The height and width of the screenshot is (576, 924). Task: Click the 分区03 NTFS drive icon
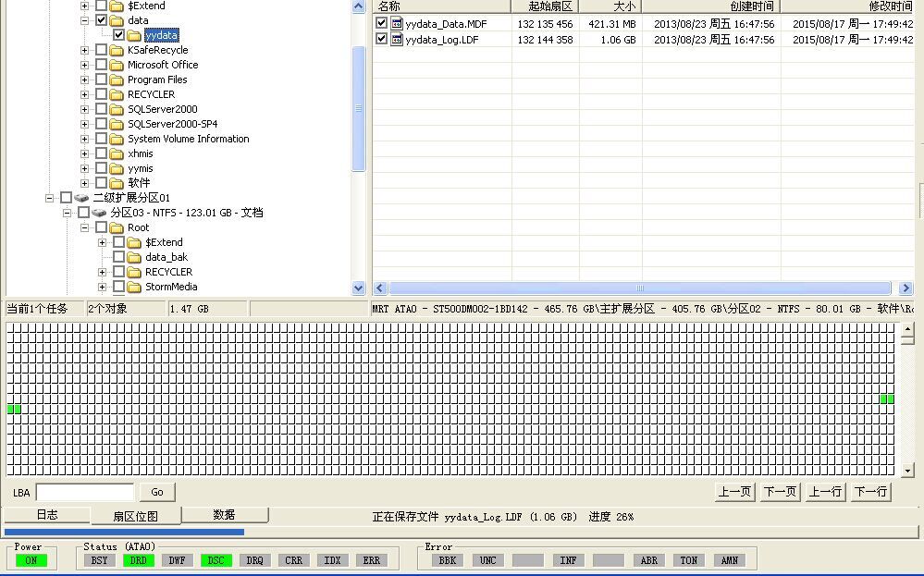click(100, 213)
